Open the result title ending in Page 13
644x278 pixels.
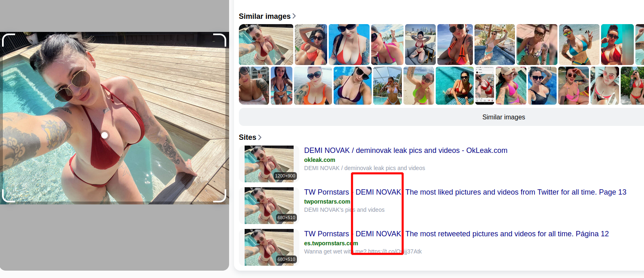pyautogui.click(x=465, y=192)
